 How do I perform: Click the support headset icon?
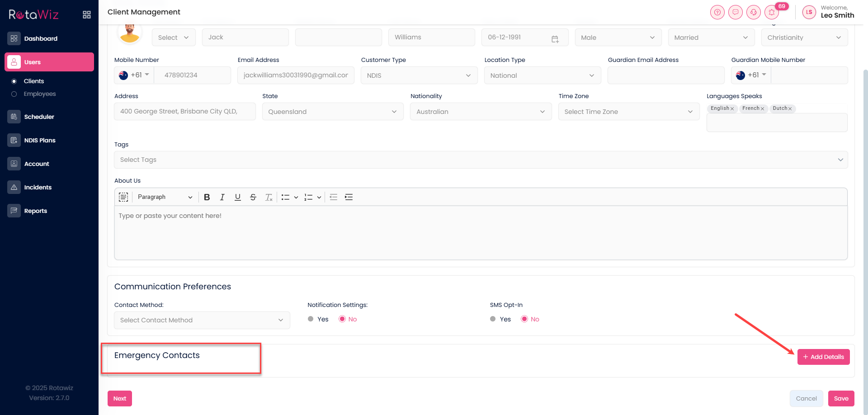[753, 12]
